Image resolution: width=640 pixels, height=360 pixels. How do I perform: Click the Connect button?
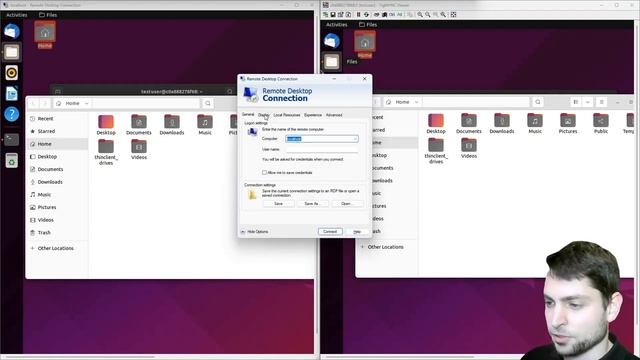click(330, 231)
